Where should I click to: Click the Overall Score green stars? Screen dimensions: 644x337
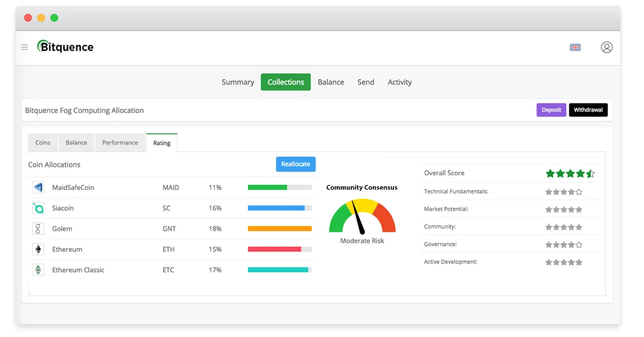click(x=570, y=173)
